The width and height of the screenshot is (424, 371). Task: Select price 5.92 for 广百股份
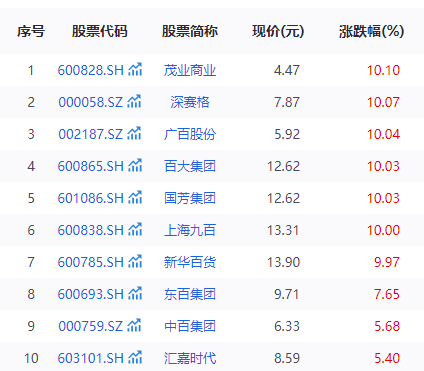pyautogui.click(x=287, y=134)
